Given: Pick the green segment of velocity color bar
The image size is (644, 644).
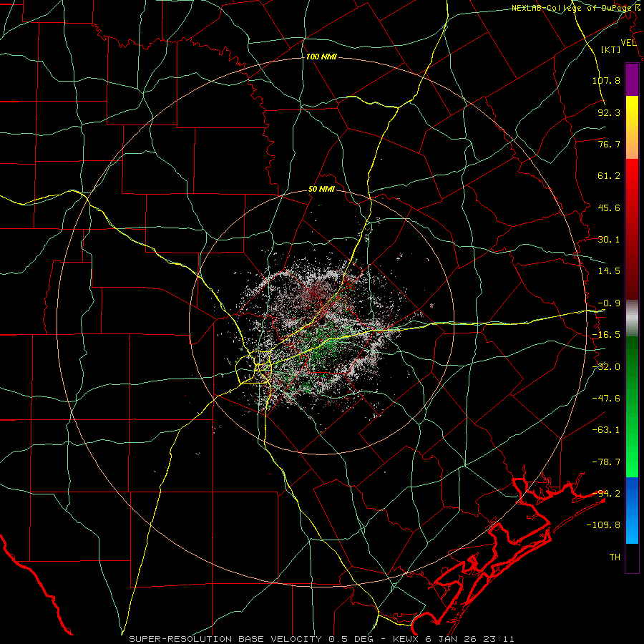Looking at the screenshot, I should point(632,406).
